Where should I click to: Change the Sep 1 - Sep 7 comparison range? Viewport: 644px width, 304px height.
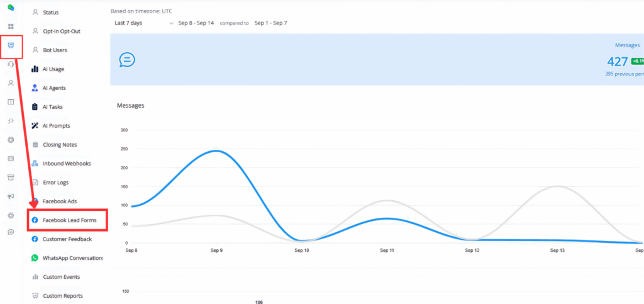270,23
